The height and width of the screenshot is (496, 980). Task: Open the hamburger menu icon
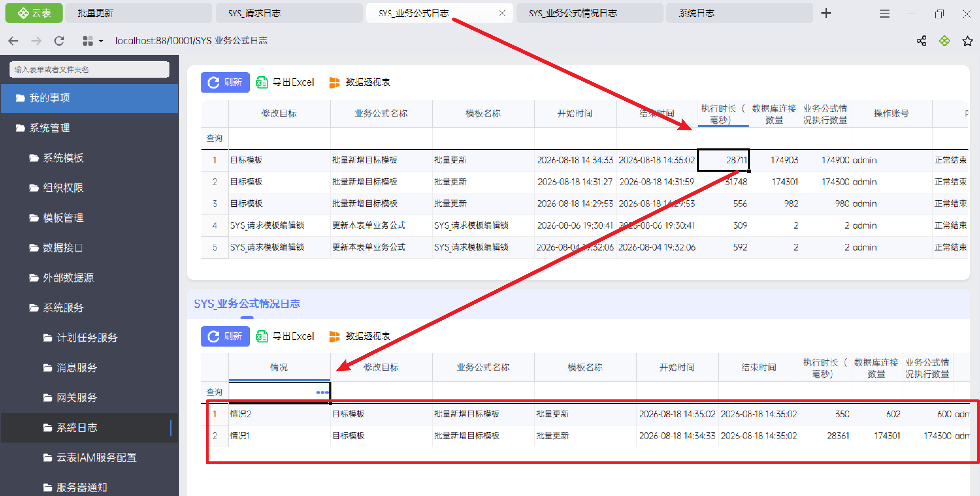(x=884, y=14)
